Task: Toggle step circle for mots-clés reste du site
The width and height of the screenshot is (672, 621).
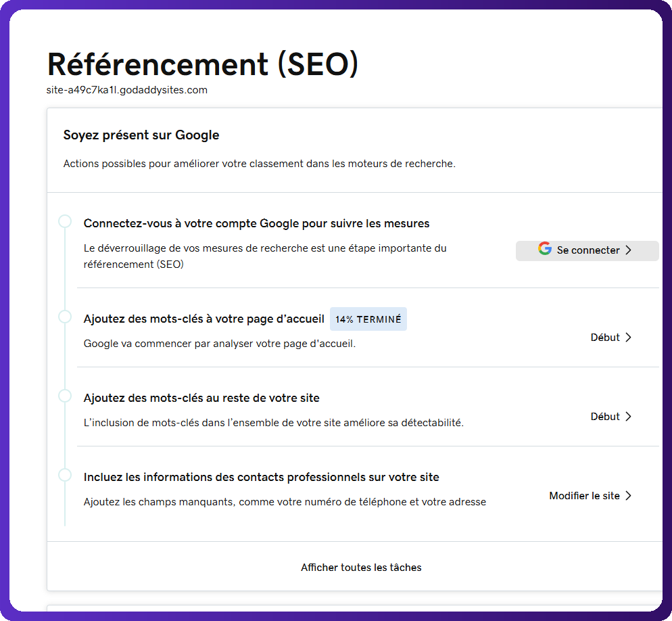Action: [x=65, y=396]
